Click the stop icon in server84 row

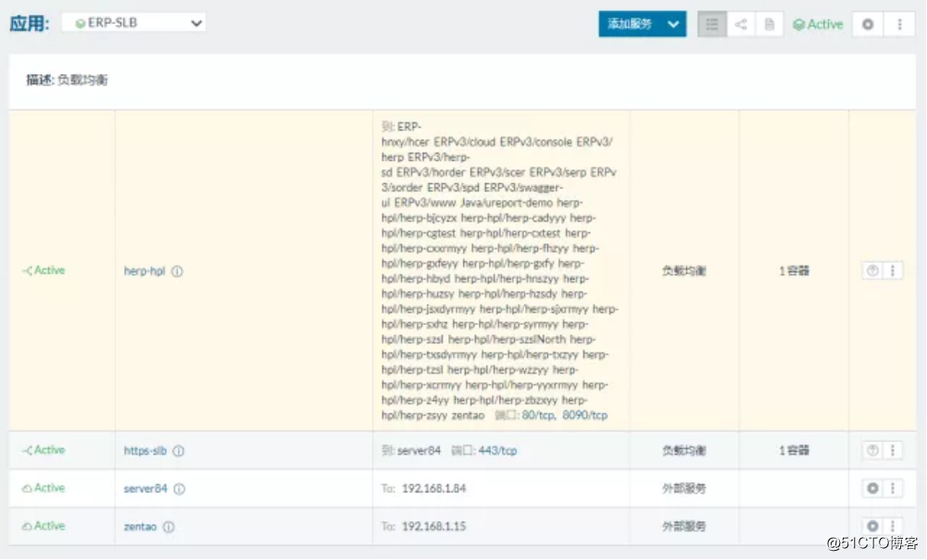pos(872,488)
